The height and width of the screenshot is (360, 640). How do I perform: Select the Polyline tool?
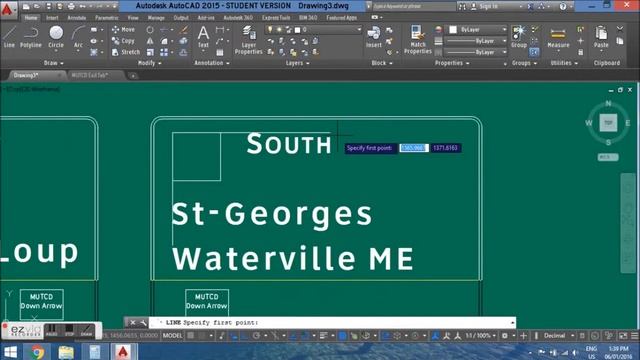(31, 37)
